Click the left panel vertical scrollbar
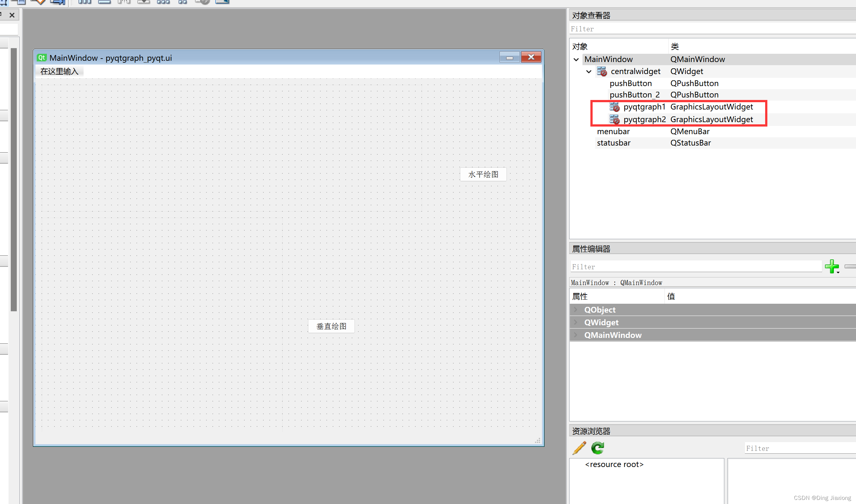Image resolution: width=856 pixels, height=504 pixels. (x=14, y=179)
